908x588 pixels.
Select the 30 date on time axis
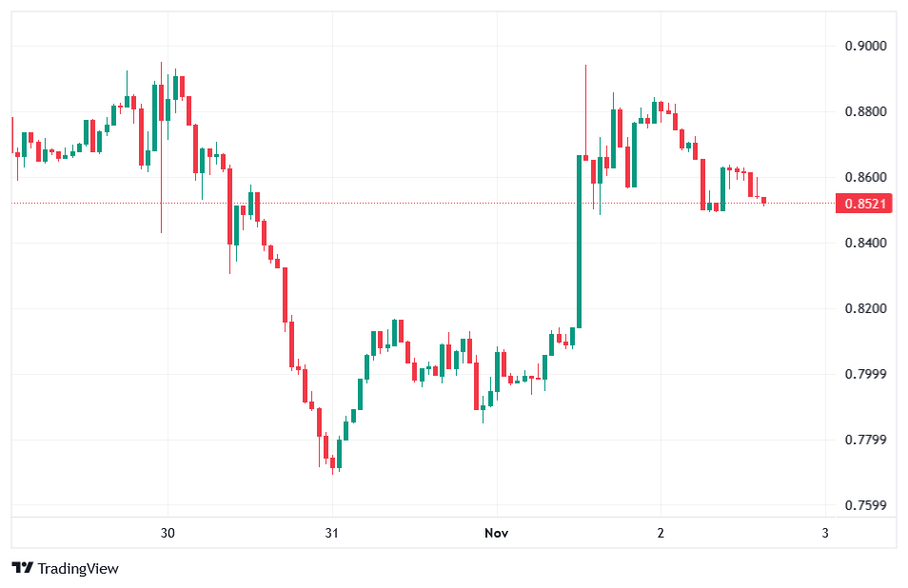point(168,533)
